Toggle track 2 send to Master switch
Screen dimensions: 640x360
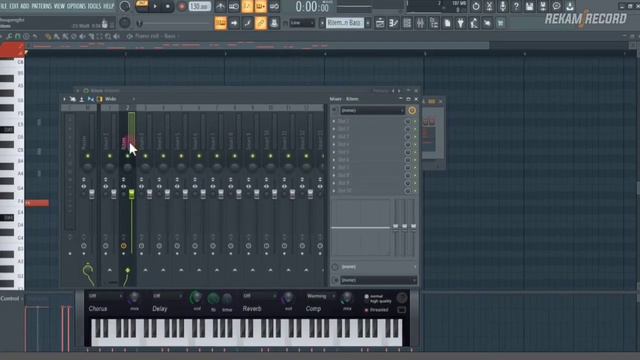[127, 270]
